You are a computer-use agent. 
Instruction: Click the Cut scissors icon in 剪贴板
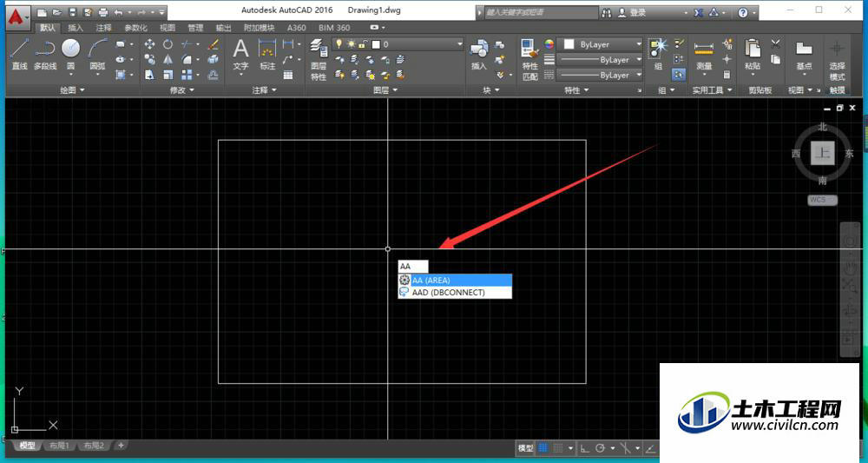click(x=775, y=43)
